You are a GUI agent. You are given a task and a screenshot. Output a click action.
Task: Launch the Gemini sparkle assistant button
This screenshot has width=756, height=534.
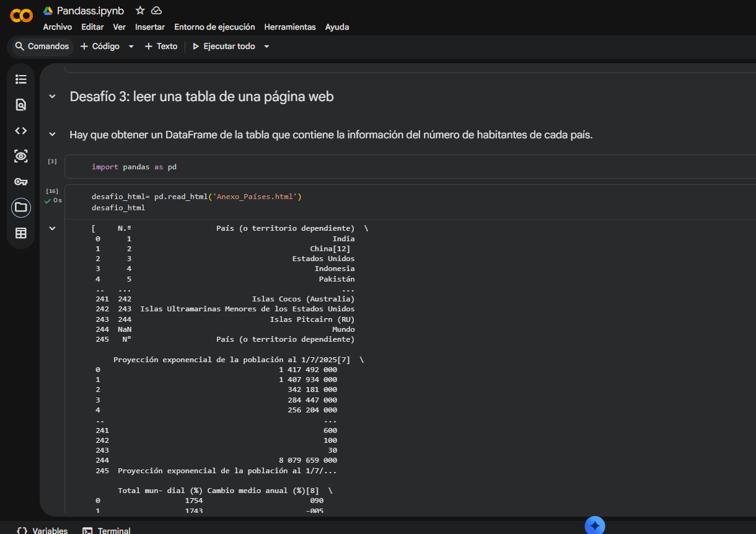pyautogui.click(x=595, y=525)
